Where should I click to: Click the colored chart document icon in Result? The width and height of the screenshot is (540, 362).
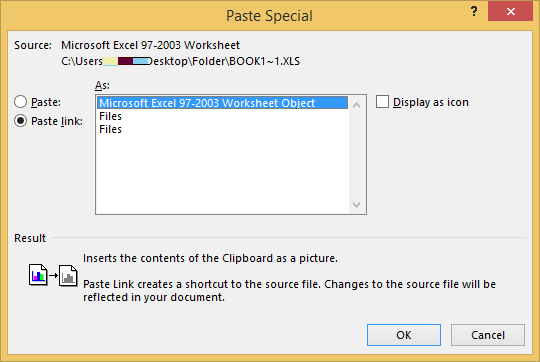click(x=38, y=275)
